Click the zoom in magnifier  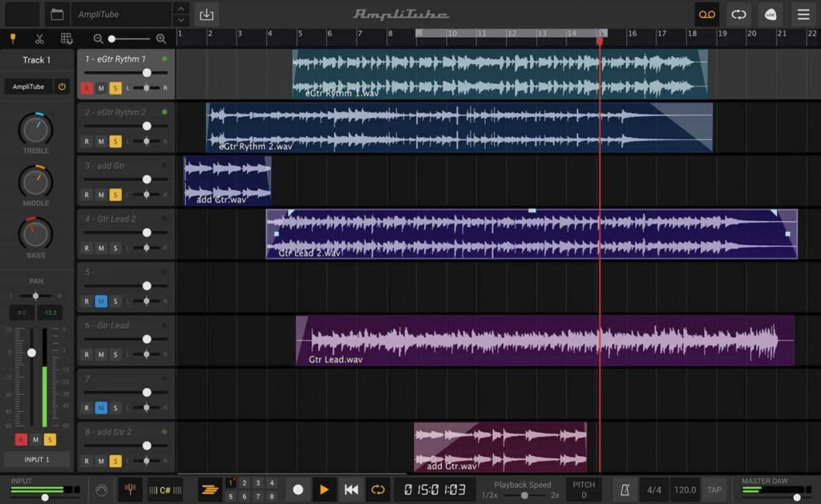pyautogui.click(x=160, y=38)
